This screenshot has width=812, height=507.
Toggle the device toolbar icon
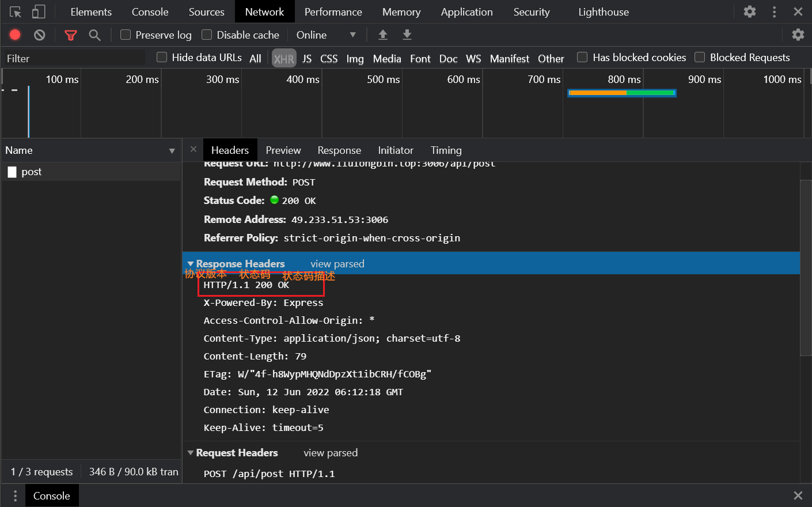39,12
